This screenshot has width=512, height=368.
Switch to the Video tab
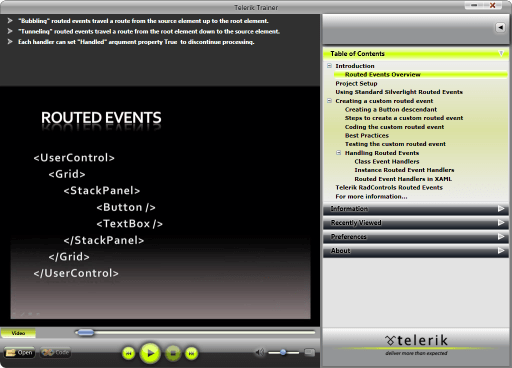pyautogui.click(x=18, y=333)
